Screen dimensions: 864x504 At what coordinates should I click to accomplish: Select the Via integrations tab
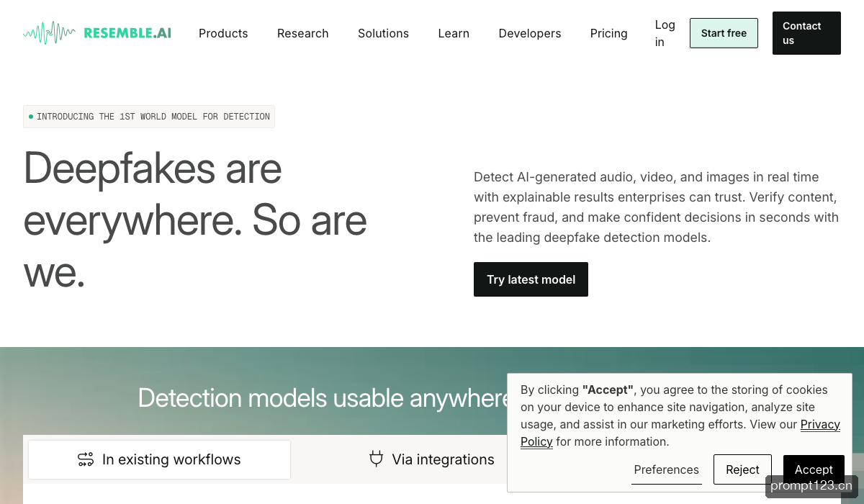tap(431, 459)
